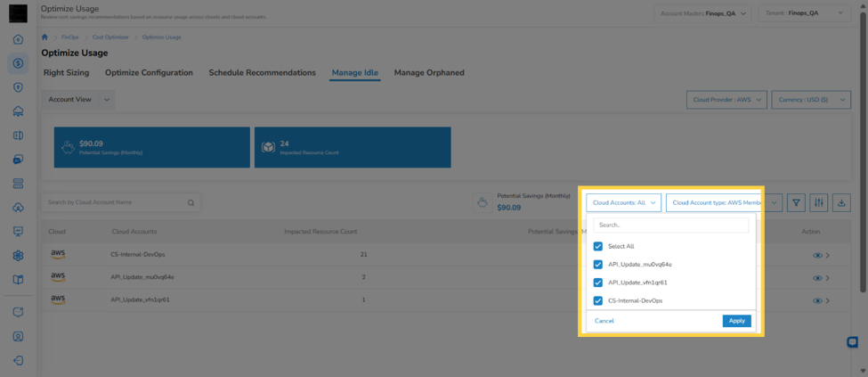
Task: Open the monitor dashboard icon in the sidebar
Action: [18, 231]
